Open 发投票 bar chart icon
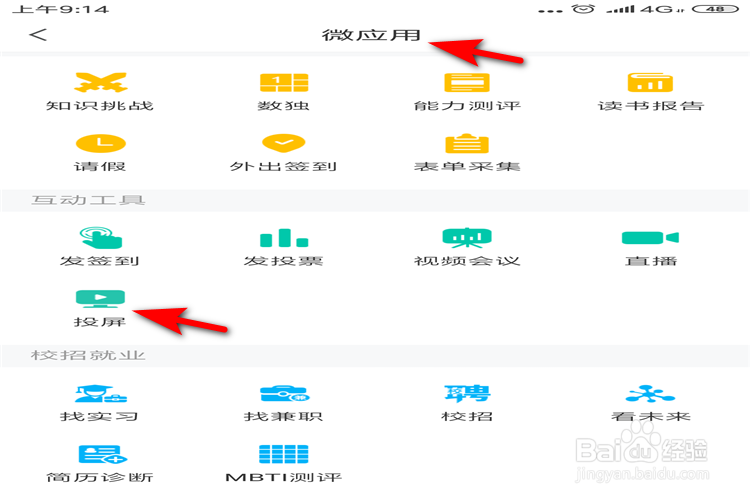The height and width of the screenshot is (500, 750). [284, 237]
